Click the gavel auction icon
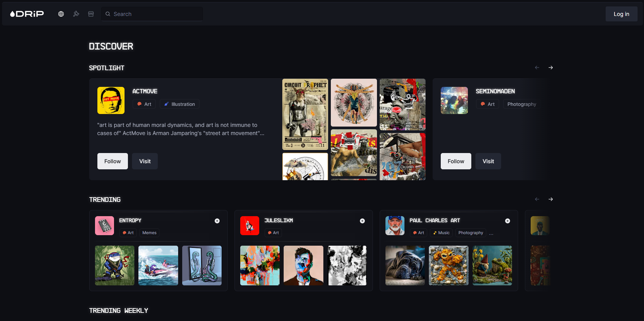Screen dimensions: 644x321 point(76,14)
